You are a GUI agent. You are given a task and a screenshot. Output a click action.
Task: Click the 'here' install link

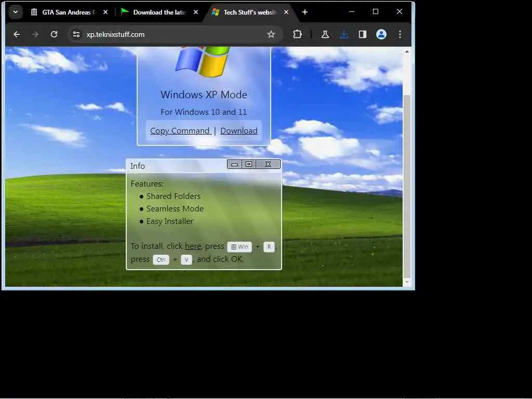tap(193, 246)
